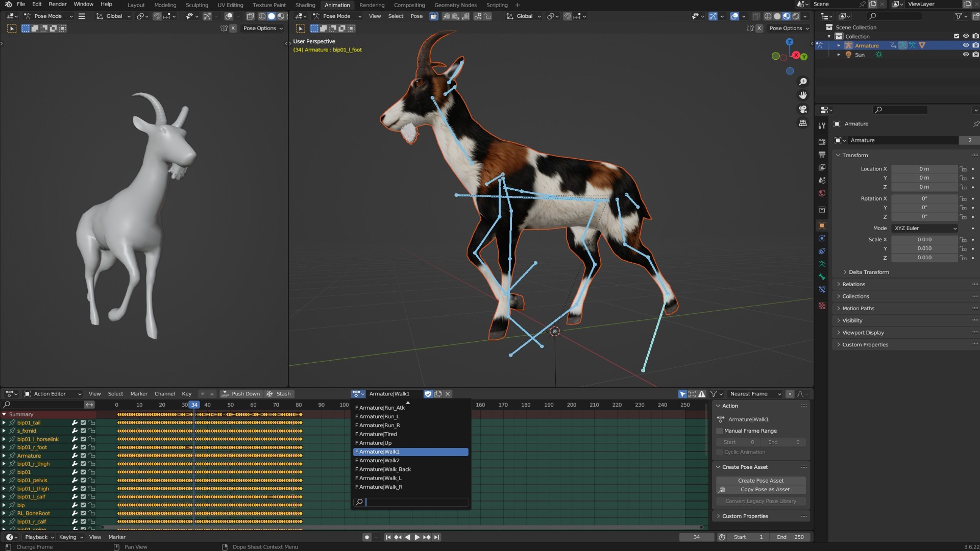Click the new action duplicate icon

[x=438, y=394]
